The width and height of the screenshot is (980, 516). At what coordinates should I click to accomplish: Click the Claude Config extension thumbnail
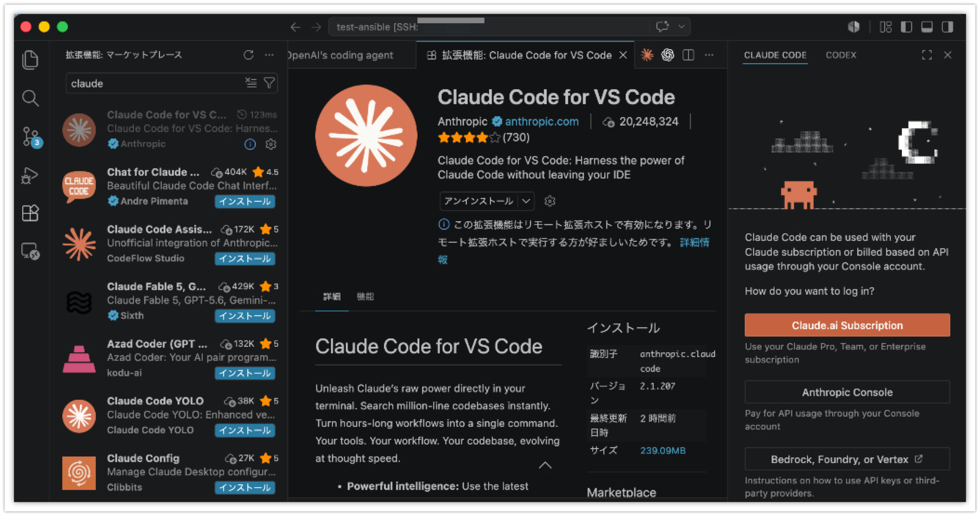[79, 473]
